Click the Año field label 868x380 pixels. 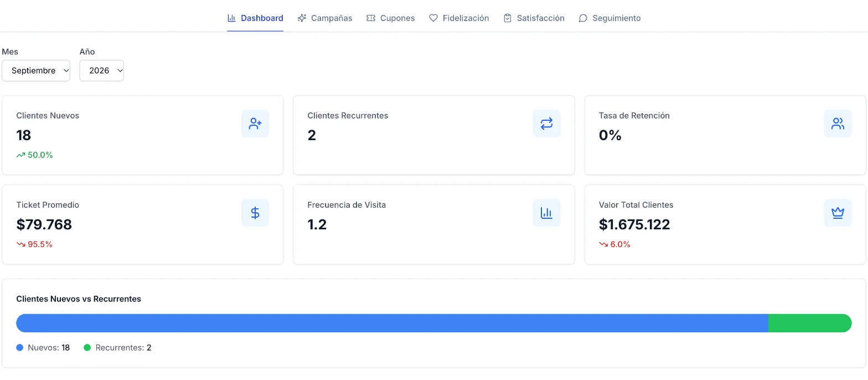pyautogui.click(x=87, y=52)
